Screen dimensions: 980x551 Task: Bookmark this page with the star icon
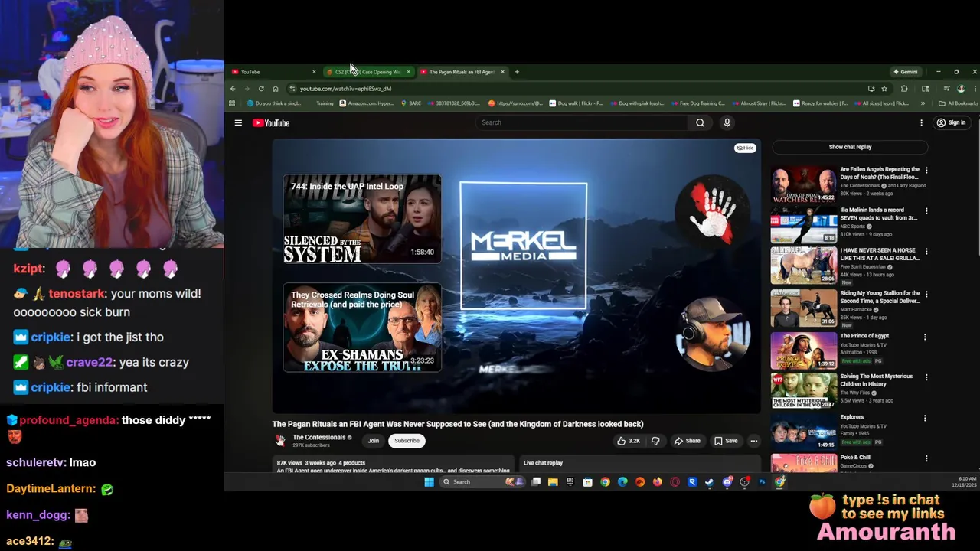(884, 89)
